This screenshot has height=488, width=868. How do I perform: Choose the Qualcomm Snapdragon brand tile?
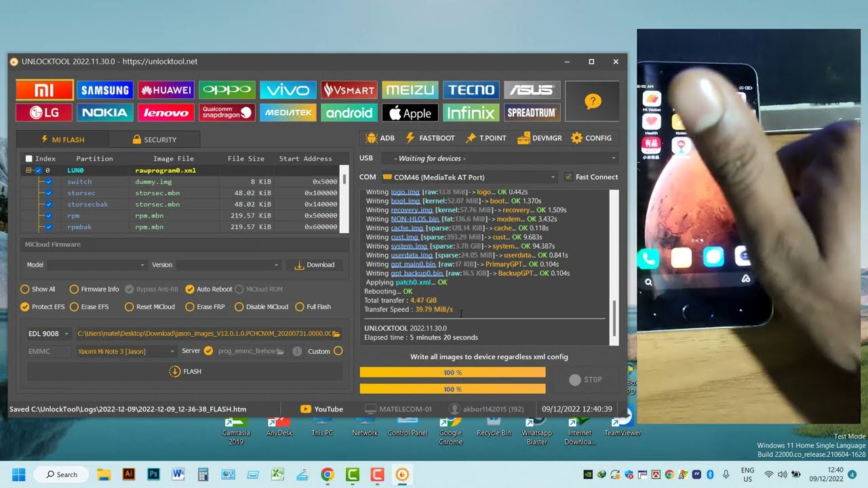coord(227,113)
